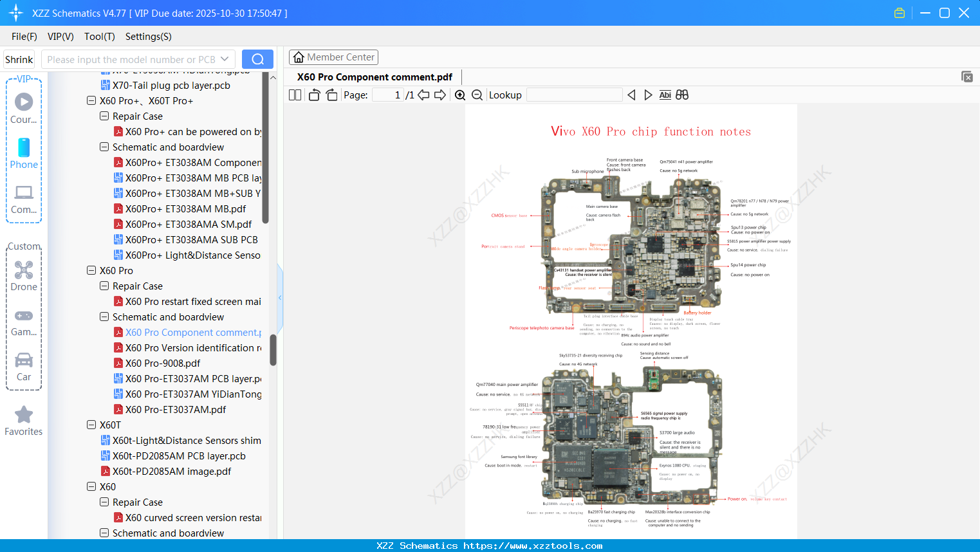Open the Drone category in the sidebar
The width and height of the screenshot is (980, 552).
[24, 276]
